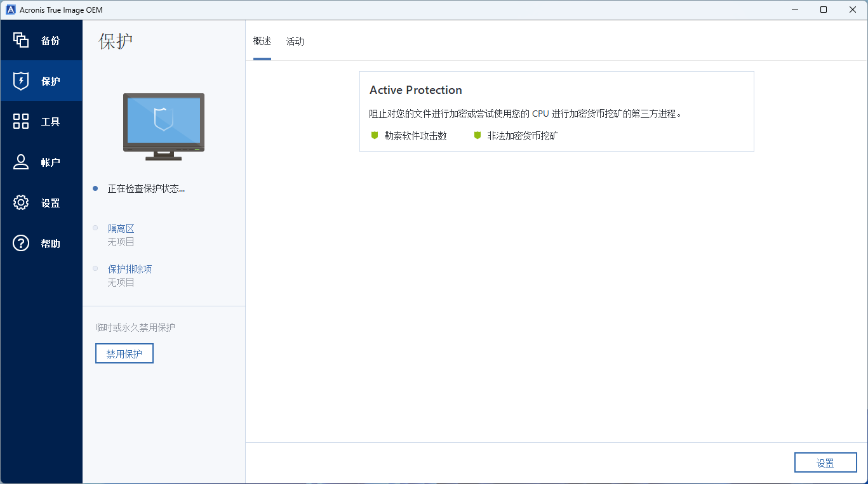Click the green shield beside 勒索软件攻击数

pyautogui.click(x=375, y=135)
